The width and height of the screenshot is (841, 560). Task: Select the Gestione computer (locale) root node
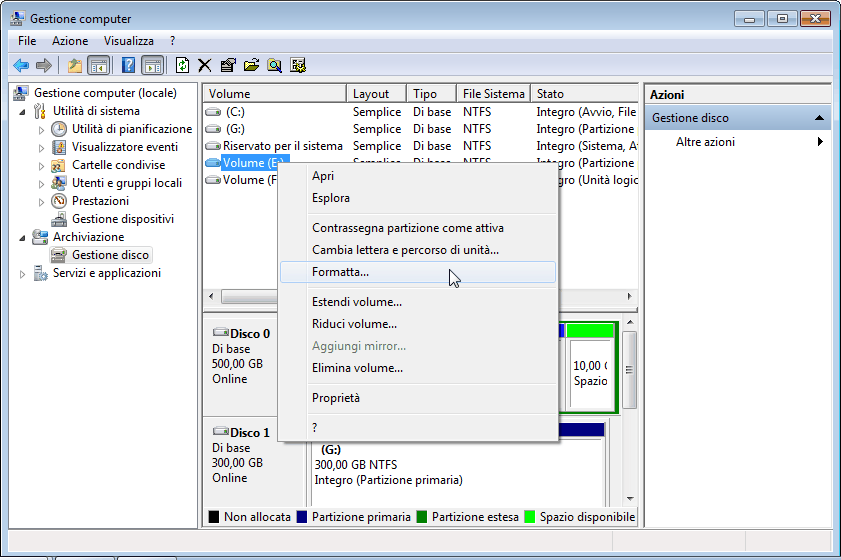(x=105, y=93)
